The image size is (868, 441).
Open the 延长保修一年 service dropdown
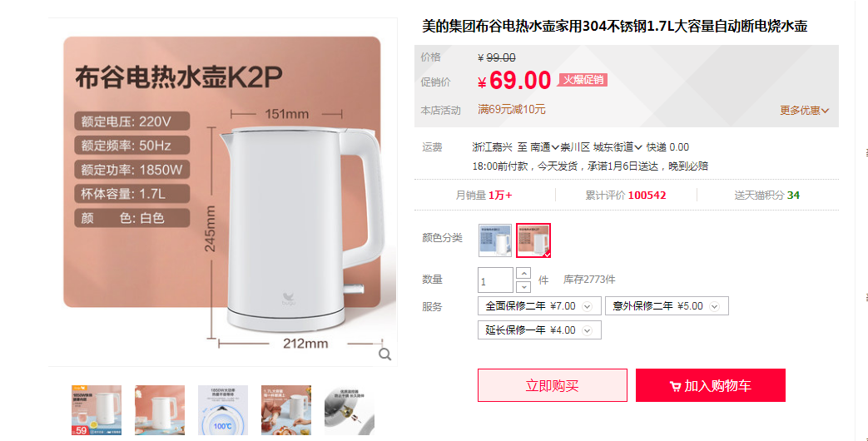539,330
